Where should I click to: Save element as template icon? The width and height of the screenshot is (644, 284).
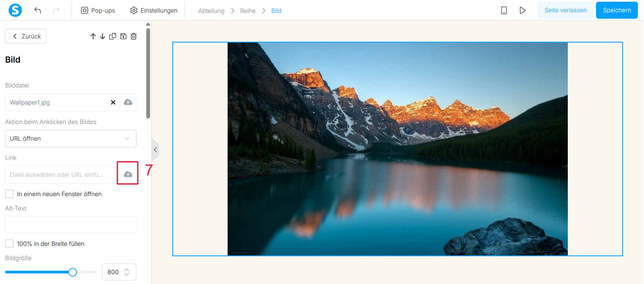(123, 36)
